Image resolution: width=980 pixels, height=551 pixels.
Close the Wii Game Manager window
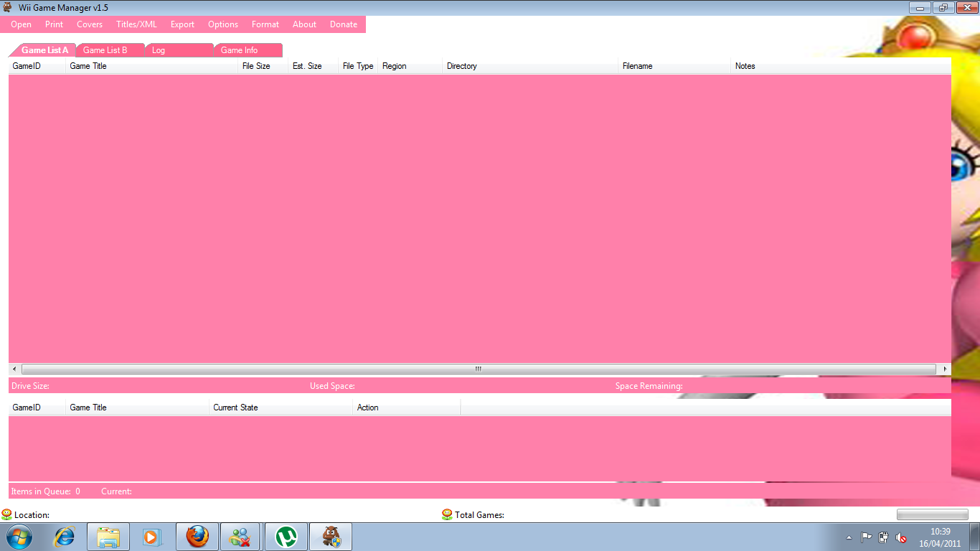pyautogui.click(x=966, y=7)
